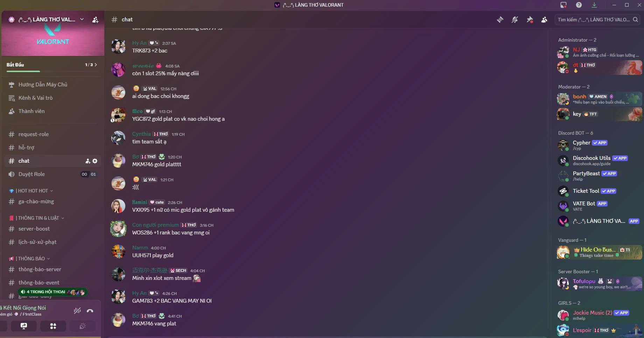Open pinned messages with the pin icon

[x=530, y=20]
